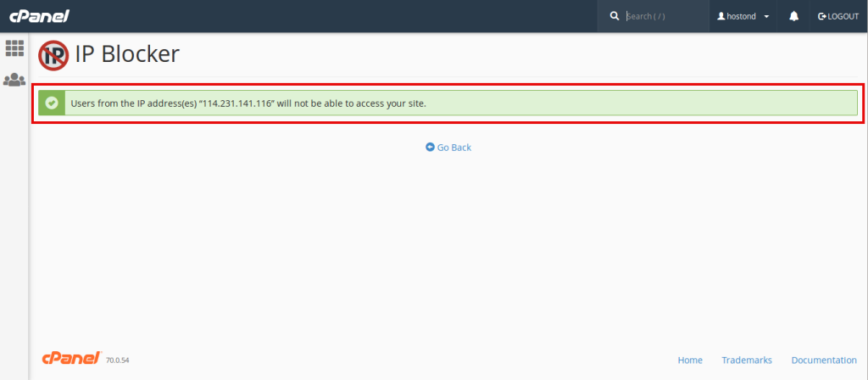Open notifications bell icon
This screenshot has width=868, height=380.
(793, 16)
